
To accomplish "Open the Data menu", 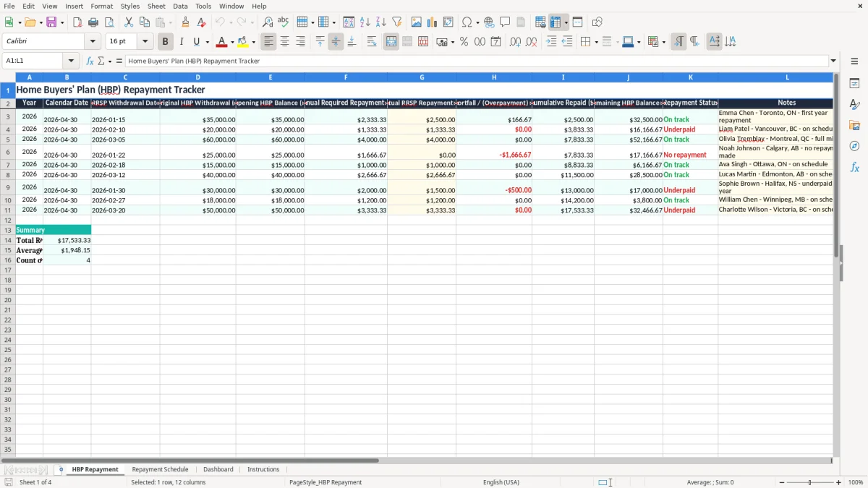I will point(180,6).
